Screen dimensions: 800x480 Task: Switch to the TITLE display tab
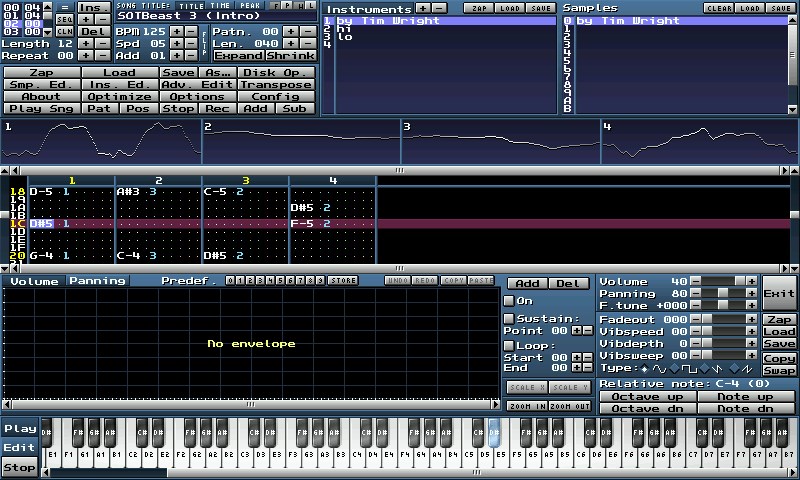coord(191,6)
